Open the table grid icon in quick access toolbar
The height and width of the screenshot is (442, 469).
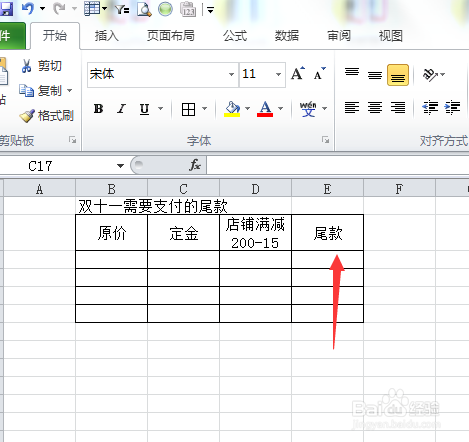tap(92, 9)
